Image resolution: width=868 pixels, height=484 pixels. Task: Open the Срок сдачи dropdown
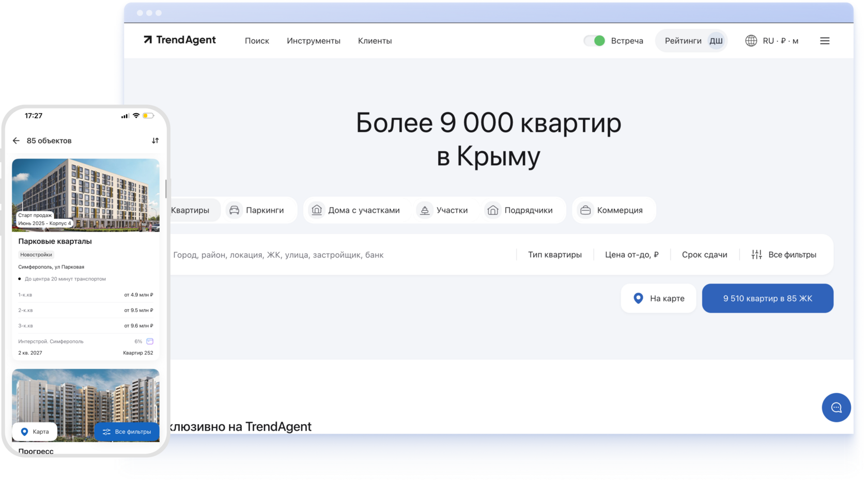(705, 255)
